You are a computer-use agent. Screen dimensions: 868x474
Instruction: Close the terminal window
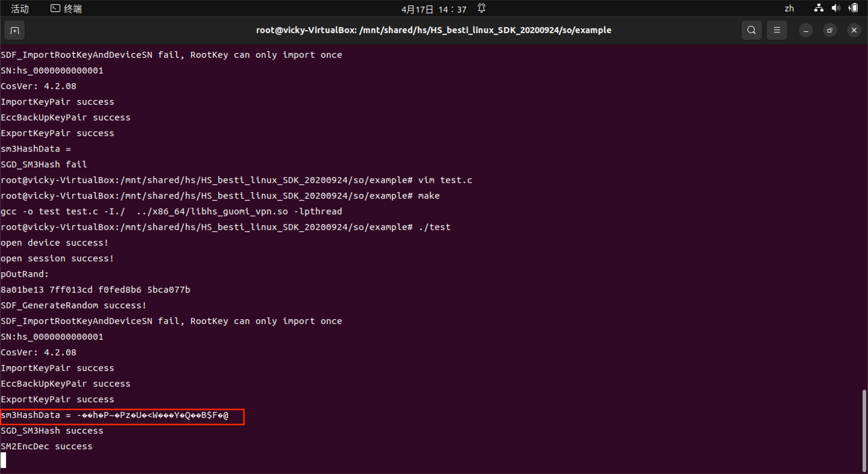pyautogui.click(x=854, y=31)
